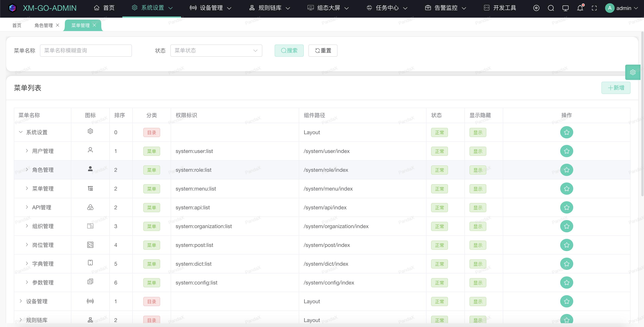The height and width of the screenshot is (327, 644).
Task: Open the 设备管理 top menu
Action: point(211,8)
